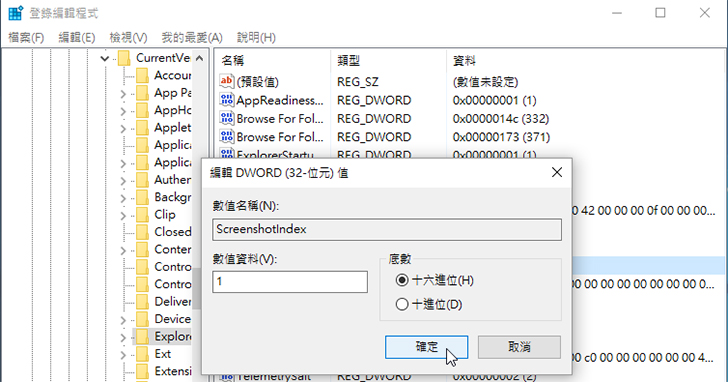Viewport: 728px width, 382px height.
Task: Select the Backgr… folder icon
Action: (x=143, y=197)
